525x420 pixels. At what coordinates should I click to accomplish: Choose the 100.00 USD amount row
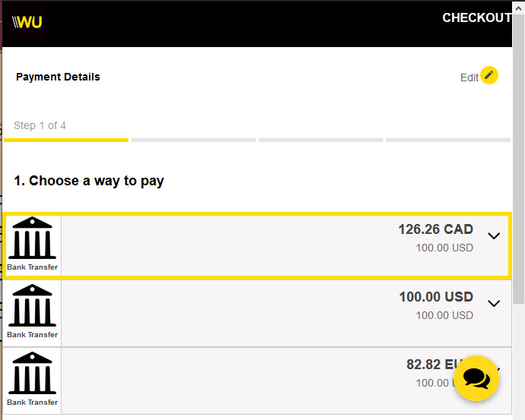pyautogui.click(x=257, y=313)
